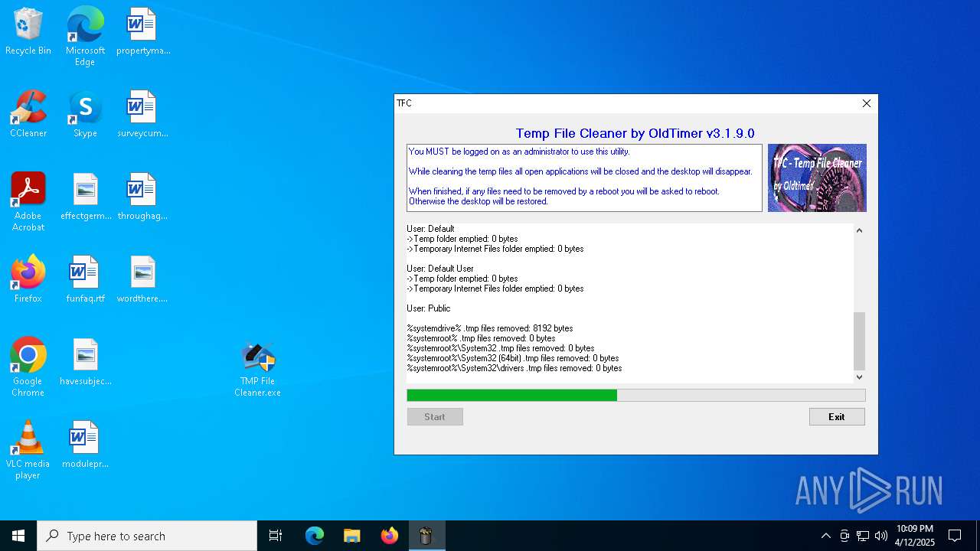Click the greyed-out Start button in TFC
980x551 pixels.
[x=435, y=417]
